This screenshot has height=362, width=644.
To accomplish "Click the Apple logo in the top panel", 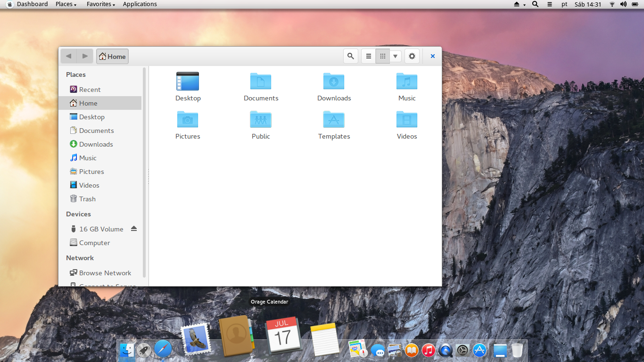I will [9, 4].
